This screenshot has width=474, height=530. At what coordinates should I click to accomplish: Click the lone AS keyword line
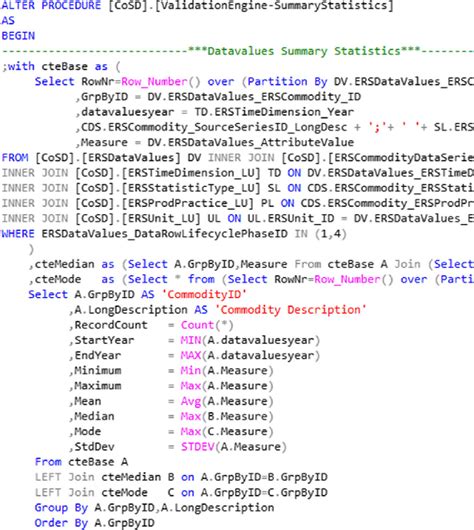8,21
